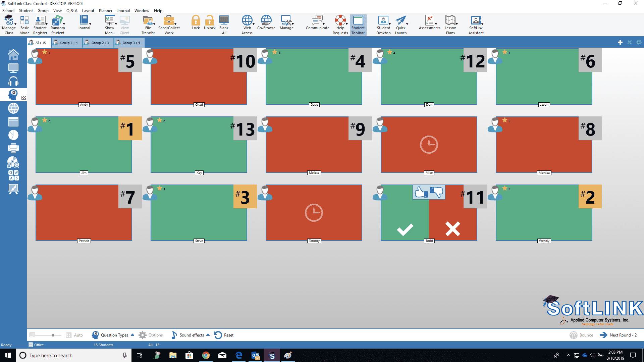Image resolution: width=644 pixels, height=362 pixels.
Task: Click the Auto size button
Action: pos(74,335)
